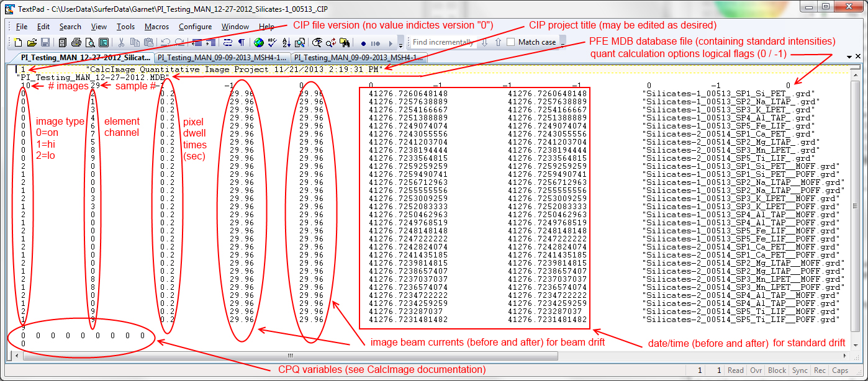Switch to the PI_Testing_MAN_09-09-2013_MSH4 second tab
This screenshot has height=381, width=868.
(x=221, y=58)
